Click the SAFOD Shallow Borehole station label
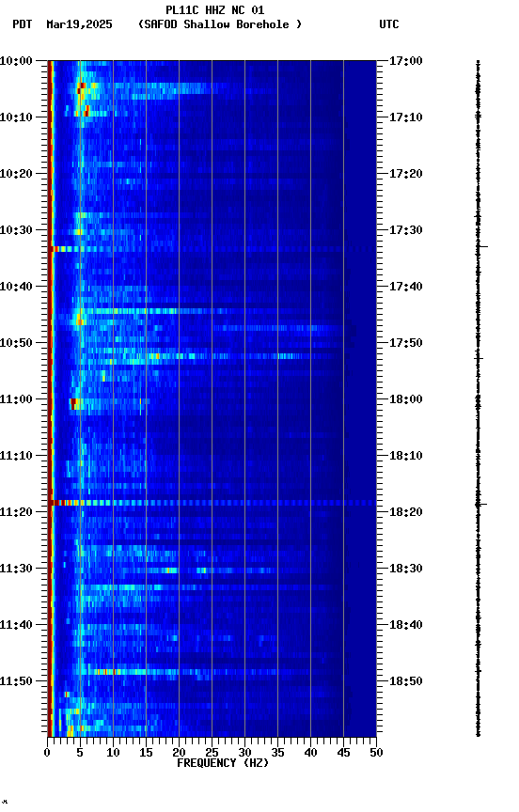Image resolution: width=519 pixels, height=812 pixels. pyautogui.click(x=220, y=24)
